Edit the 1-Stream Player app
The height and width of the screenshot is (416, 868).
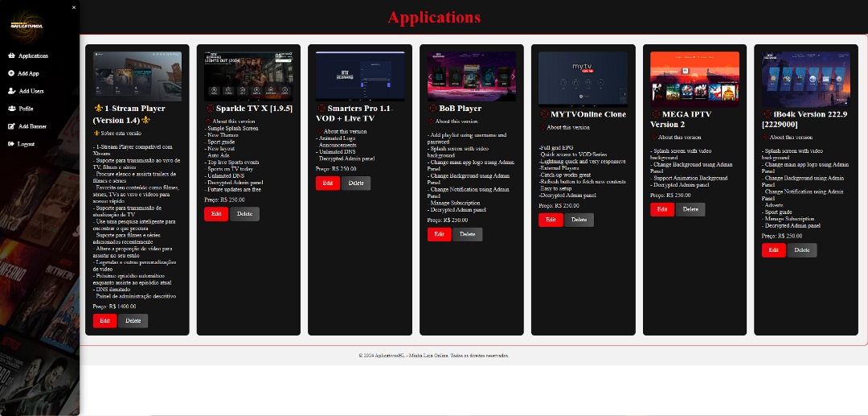[104, 321]
